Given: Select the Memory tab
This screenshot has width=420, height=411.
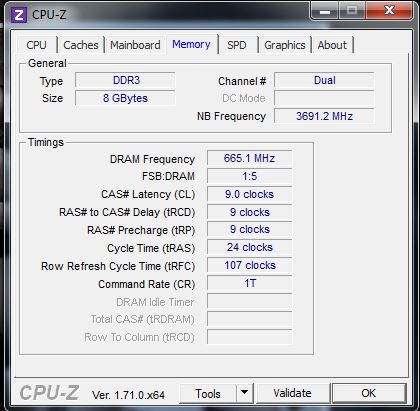Looking at the screenshot, I should coord(191,44).
